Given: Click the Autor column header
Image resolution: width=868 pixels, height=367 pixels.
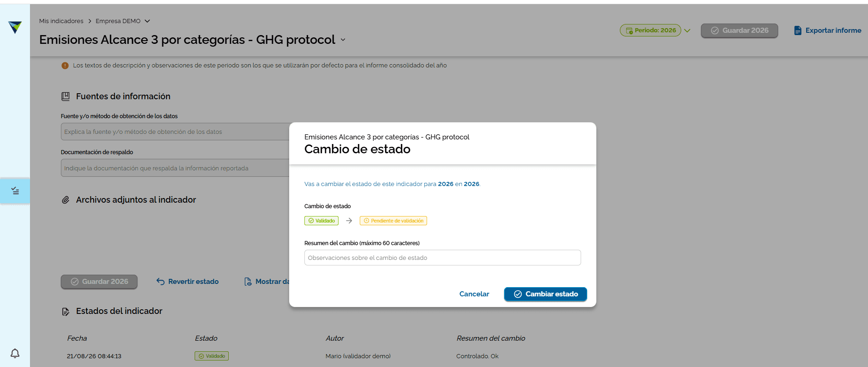Looking at the screenshot, I should point(335,338).
